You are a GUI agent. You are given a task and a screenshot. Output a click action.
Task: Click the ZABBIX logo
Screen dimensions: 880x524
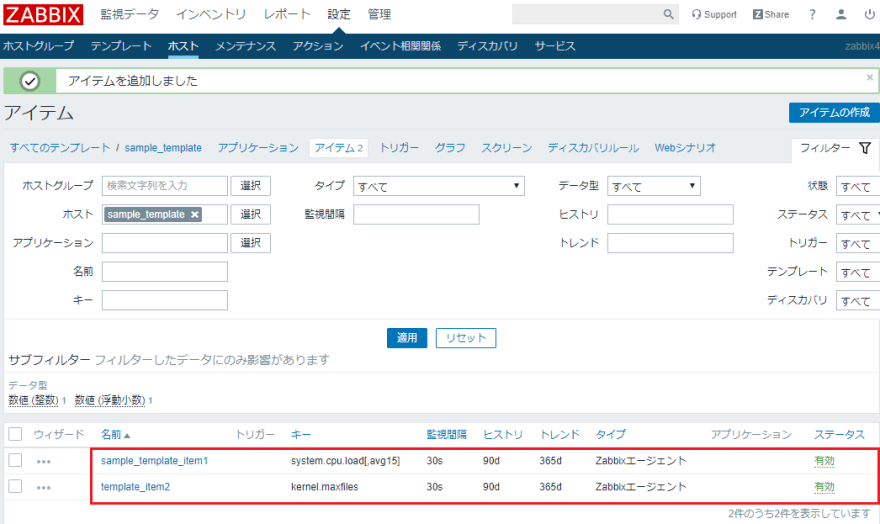(42, 15)
